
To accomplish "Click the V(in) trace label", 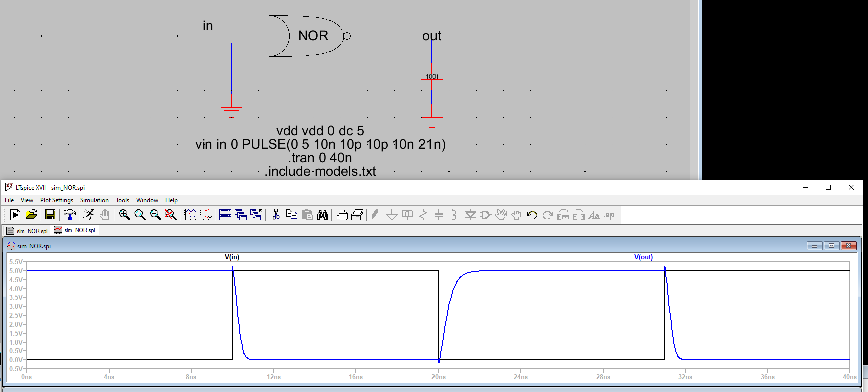I will point(232,257).
